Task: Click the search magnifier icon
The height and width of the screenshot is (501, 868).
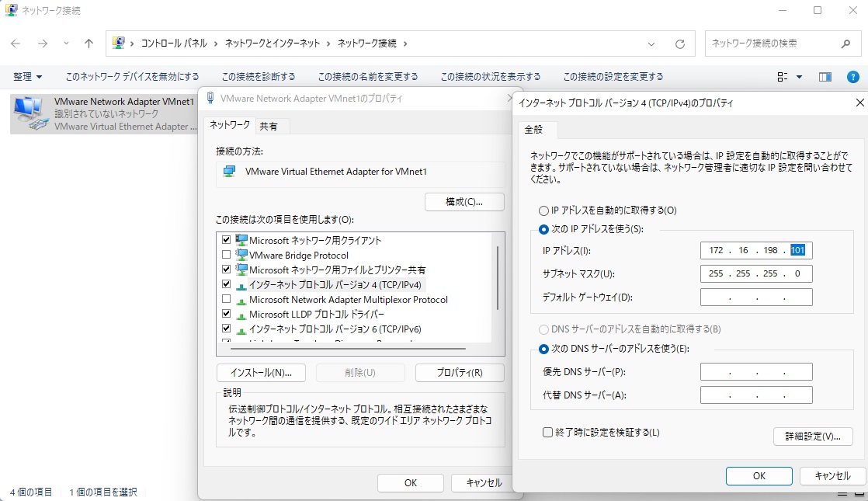Action: click(845, 43)
